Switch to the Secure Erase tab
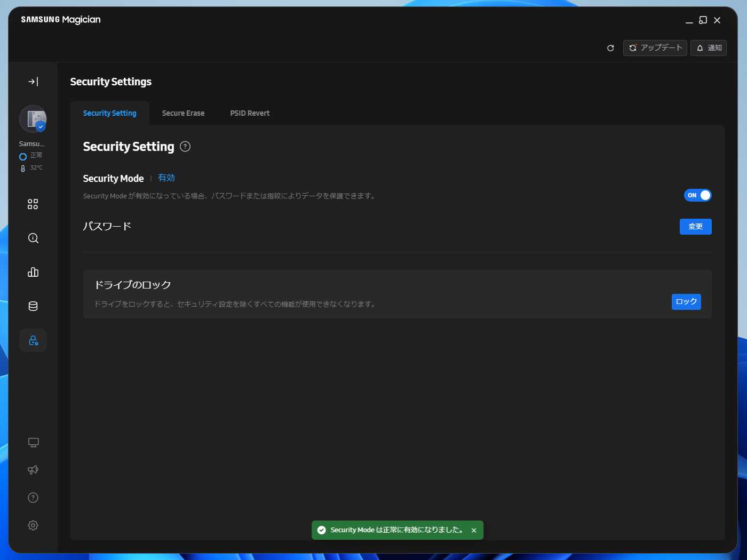Viewport: 747px width, 560px height. (183, 113)
